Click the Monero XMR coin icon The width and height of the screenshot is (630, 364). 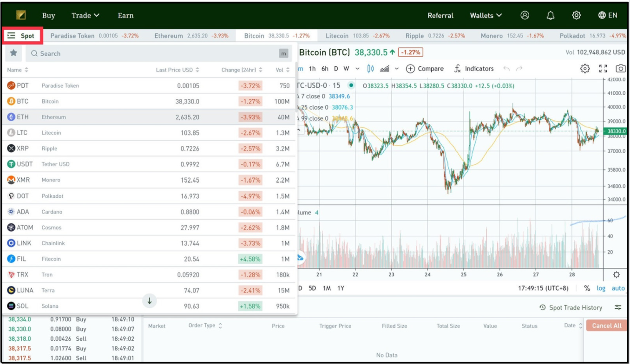click(11, 180)
